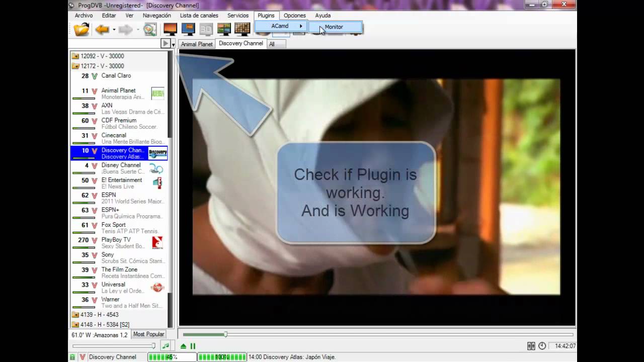The width and height of the screenshot is (644, 362).
Task: Click the green lock status icon
Action: pos(72,357)
